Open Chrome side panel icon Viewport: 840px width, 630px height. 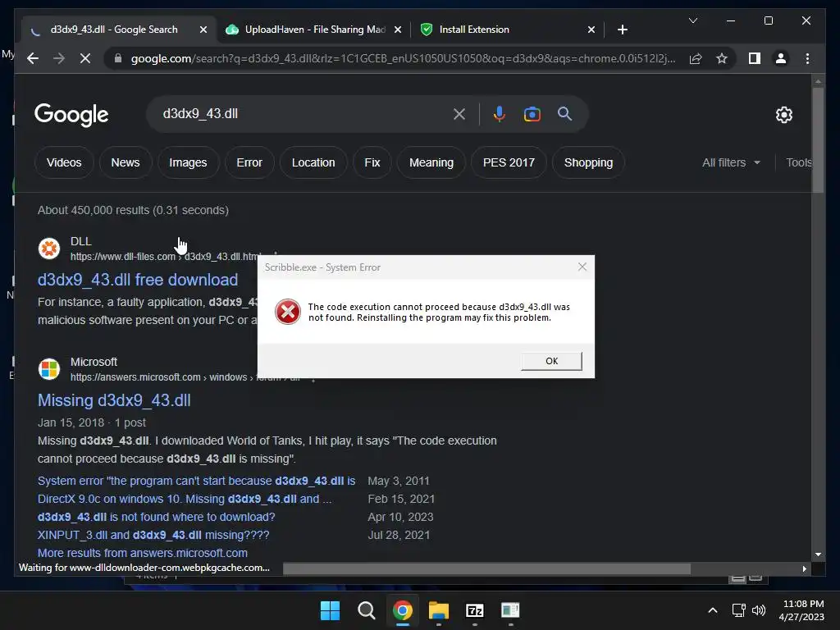(x=755, y=58)
